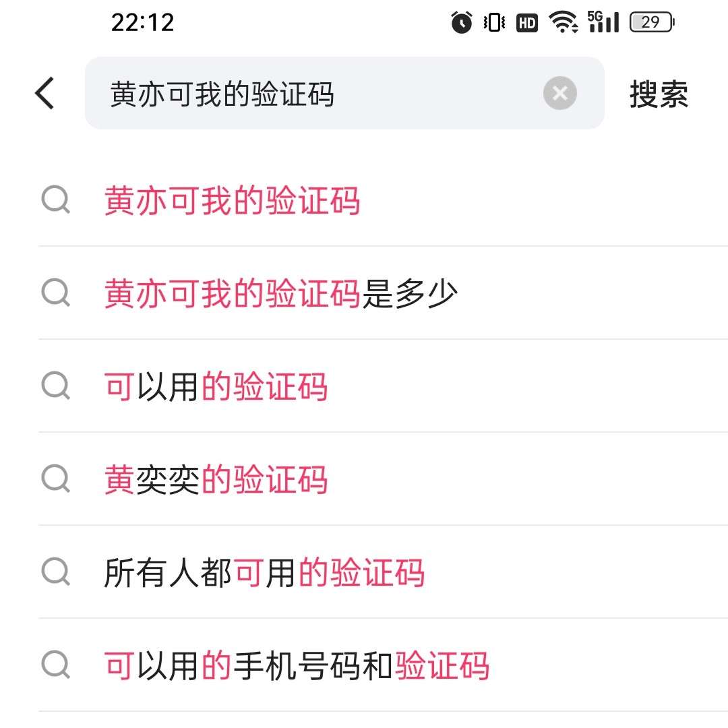Tap the vibrate mode status icon
The width and height of the screenshot is (728, 728).
494,23
